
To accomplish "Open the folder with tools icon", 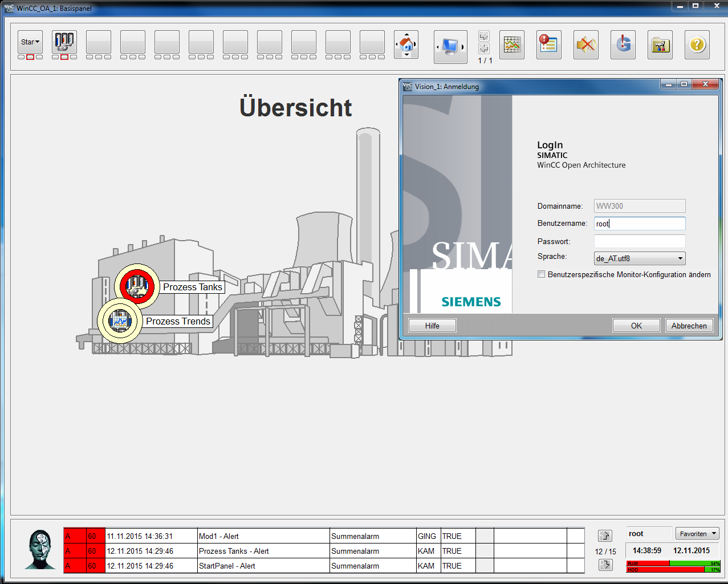I will pyautogui.click(x=660, y=44).
